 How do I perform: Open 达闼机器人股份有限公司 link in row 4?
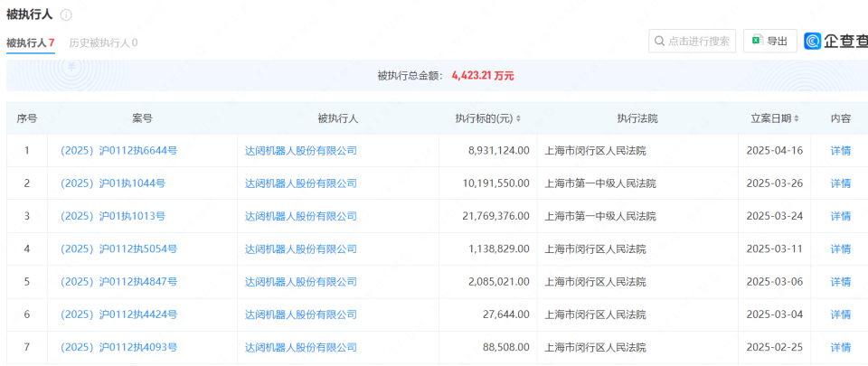coord(301,249)
